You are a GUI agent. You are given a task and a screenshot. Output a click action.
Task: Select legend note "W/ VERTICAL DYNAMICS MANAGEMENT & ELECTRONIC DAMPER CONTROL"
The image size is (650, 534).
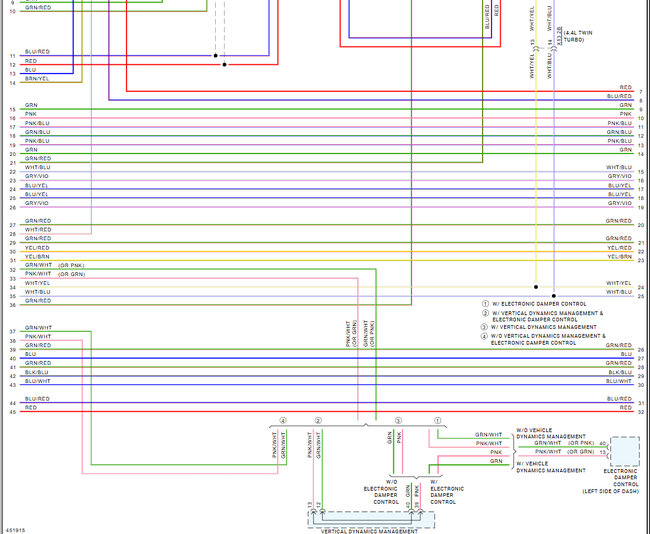[x=548, y=316]
